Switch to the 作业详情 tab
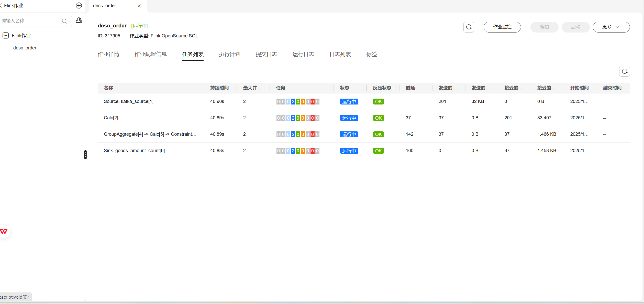Viewport: 644px width, 304px height. click(x=108, y=54)
